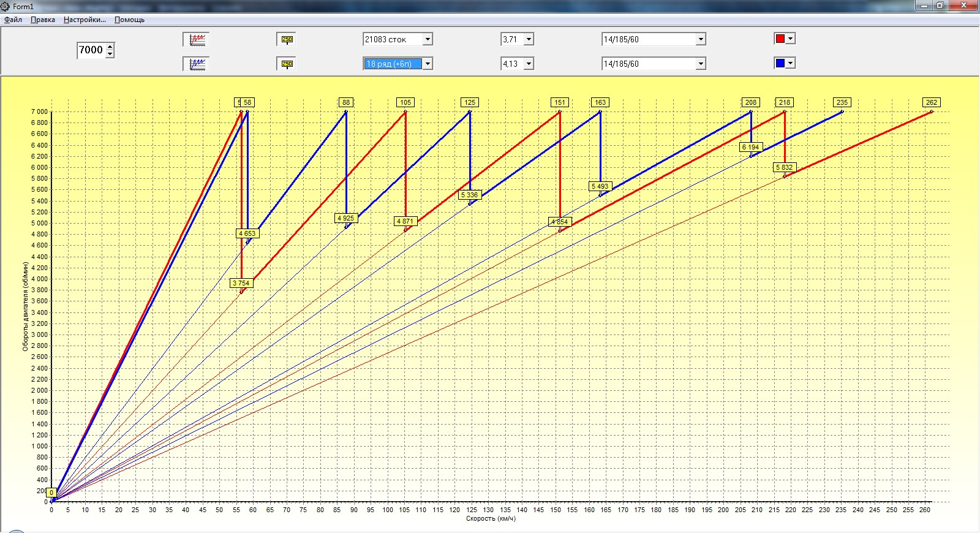Click the 88 km/h speed label on chart

click(346, 102)
